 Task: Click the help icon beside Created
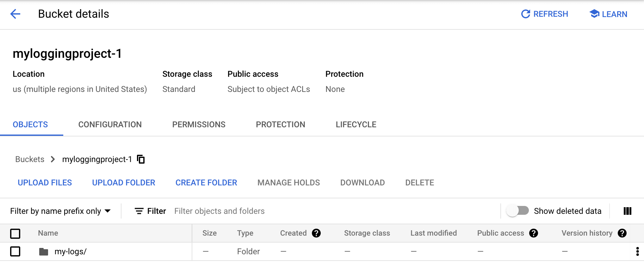316,233
